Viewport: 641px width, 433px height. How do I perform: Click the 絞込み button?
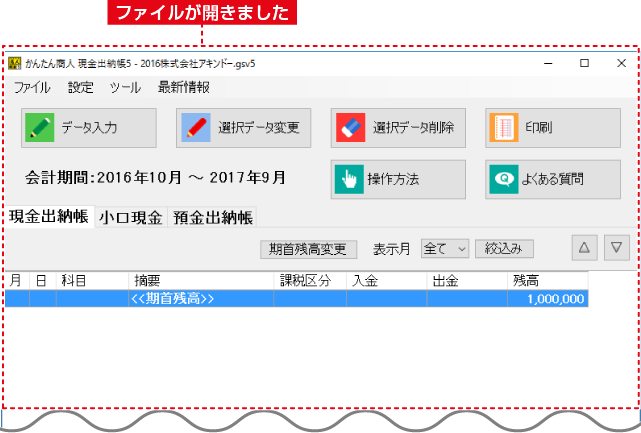coord(504,249)
